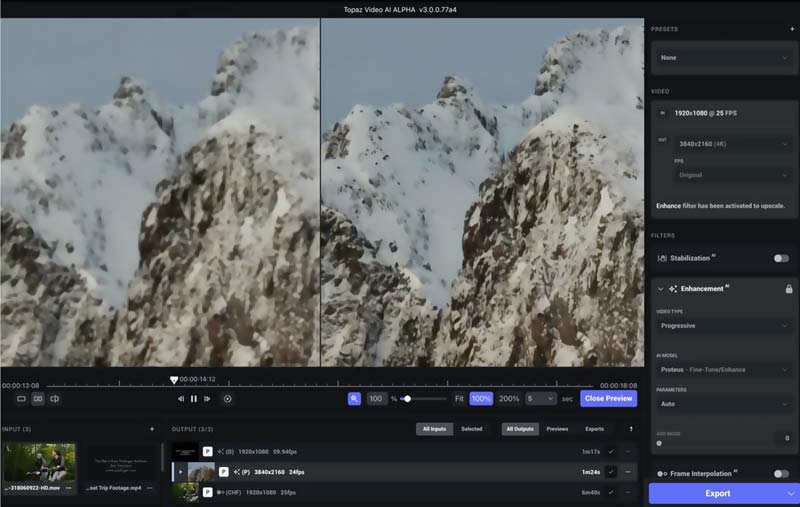Click the Close Preview button
Screen dimensions: 800x507
click(x=608, y=398)
